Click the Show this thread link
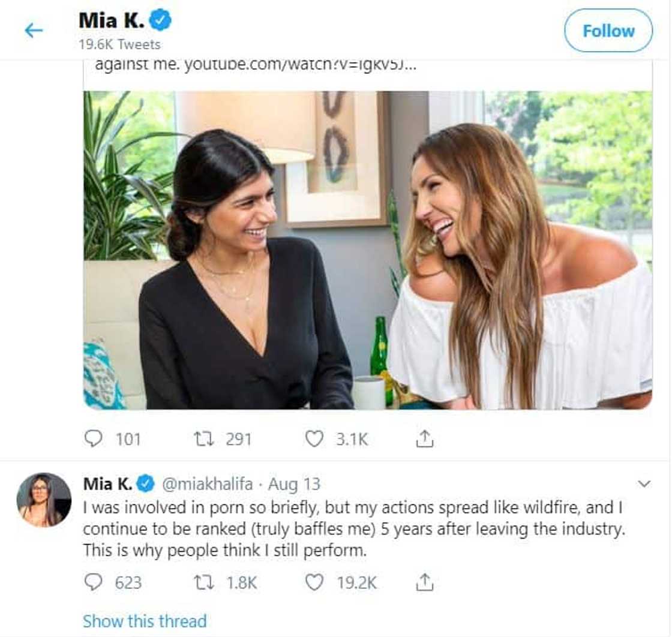The image size is (672, 637). point(145,621)
